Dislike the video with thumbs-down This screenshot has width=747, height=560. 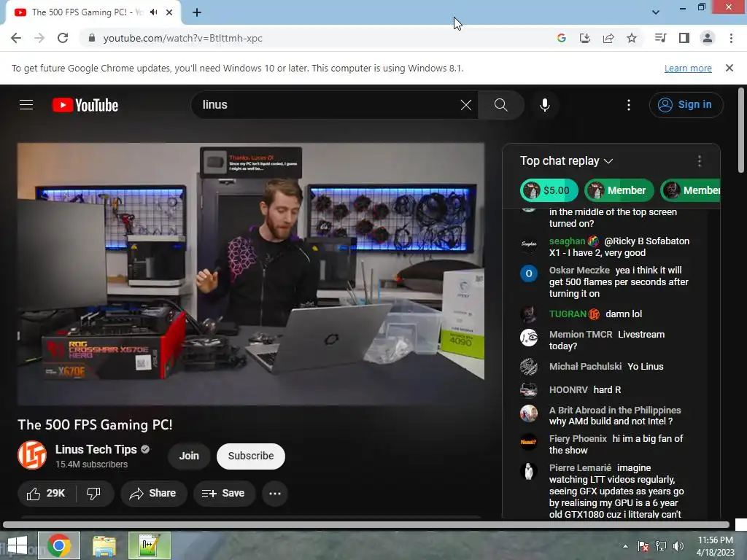pyautogui.click(x=94, y=494)
